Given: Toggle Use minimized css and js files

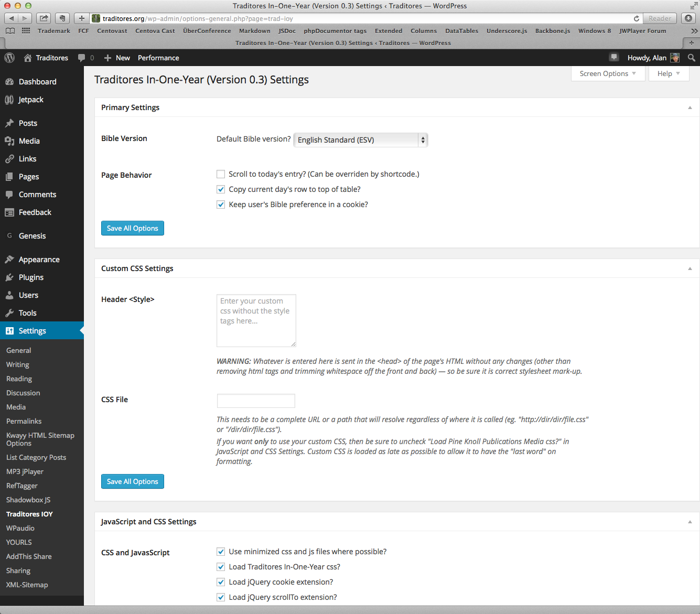Looking at the screenshot, I should click(221, 552).
